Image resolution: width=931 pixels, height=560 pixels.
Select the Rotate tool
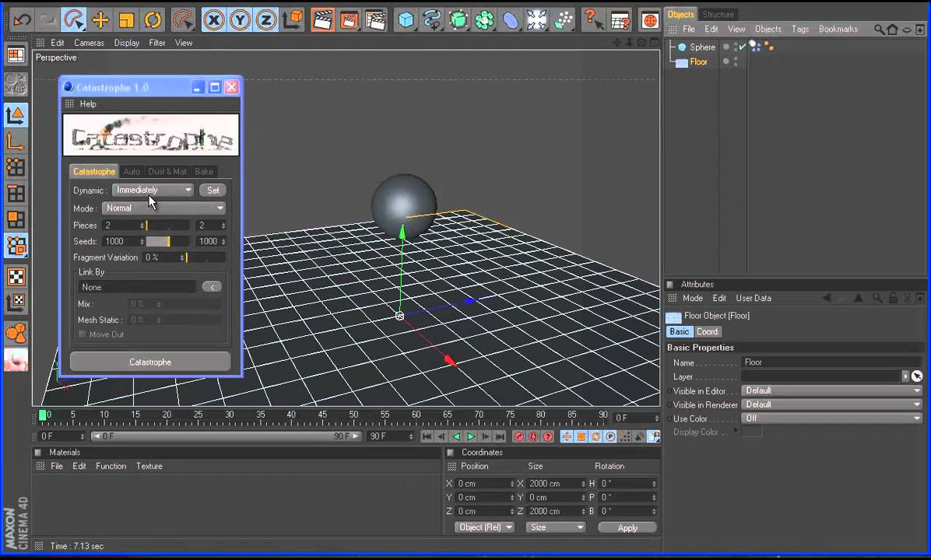point(153,20)
